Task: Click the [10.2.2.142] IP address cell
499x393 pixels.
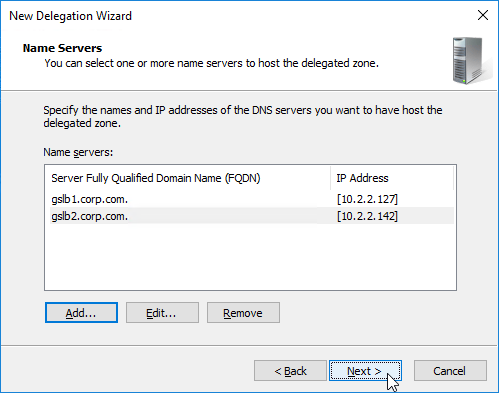Action: click(x=367, y=216)
